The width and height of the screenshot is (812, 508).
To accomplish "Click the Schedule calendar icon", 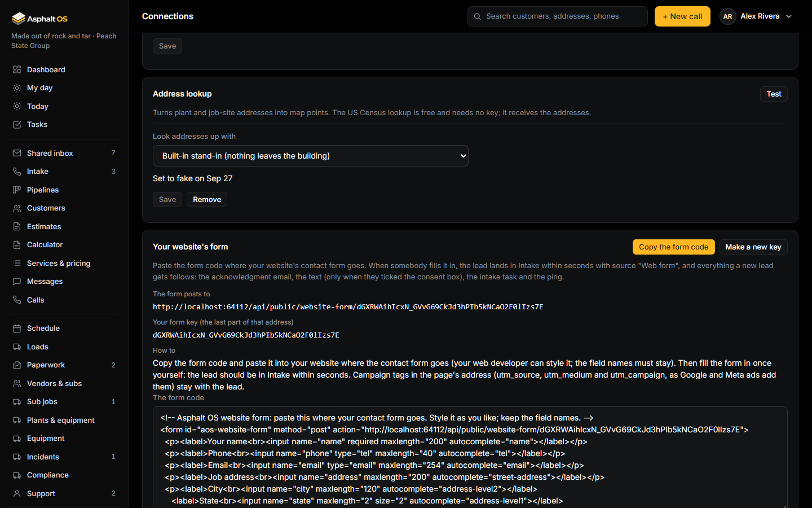I will [17, 329].
